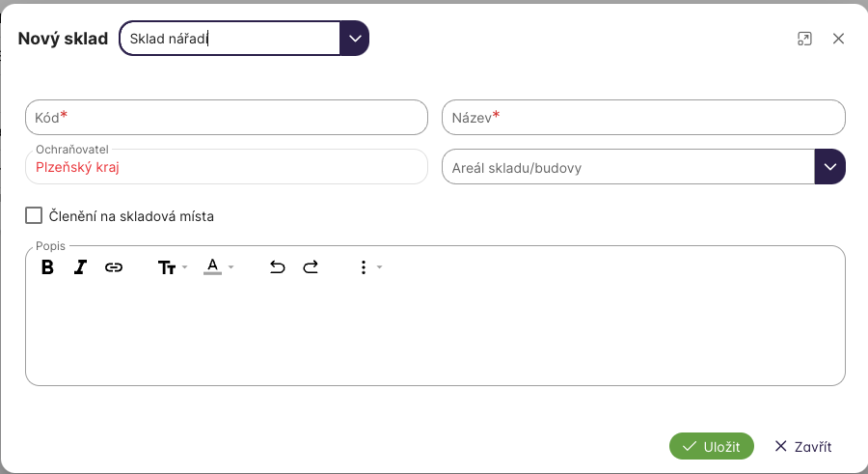Click the Uložit button

click(712, 446)
